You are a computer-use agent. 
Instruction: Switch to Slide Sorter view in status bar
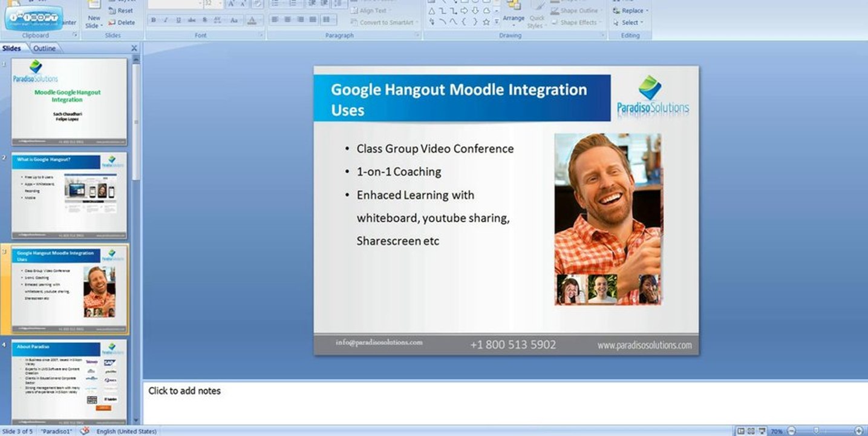click(751, 431)
